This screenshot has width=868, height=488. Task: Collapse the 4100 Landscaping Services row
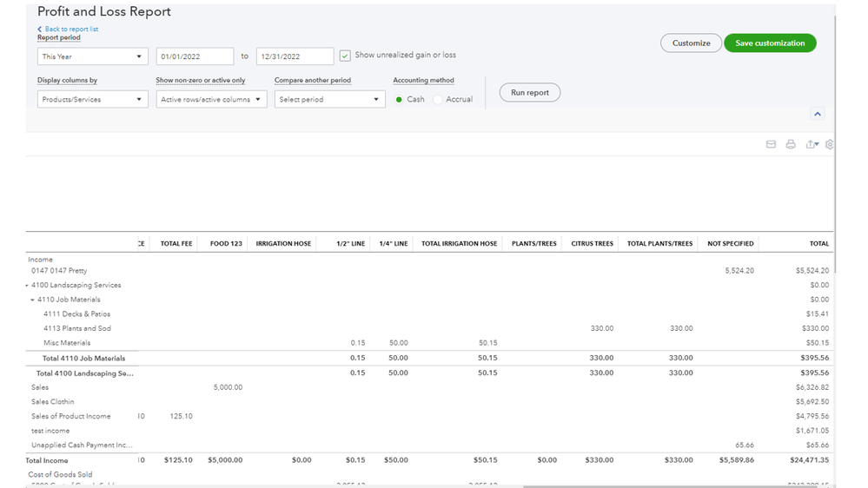pyautogui.click(x=28, y=286)
